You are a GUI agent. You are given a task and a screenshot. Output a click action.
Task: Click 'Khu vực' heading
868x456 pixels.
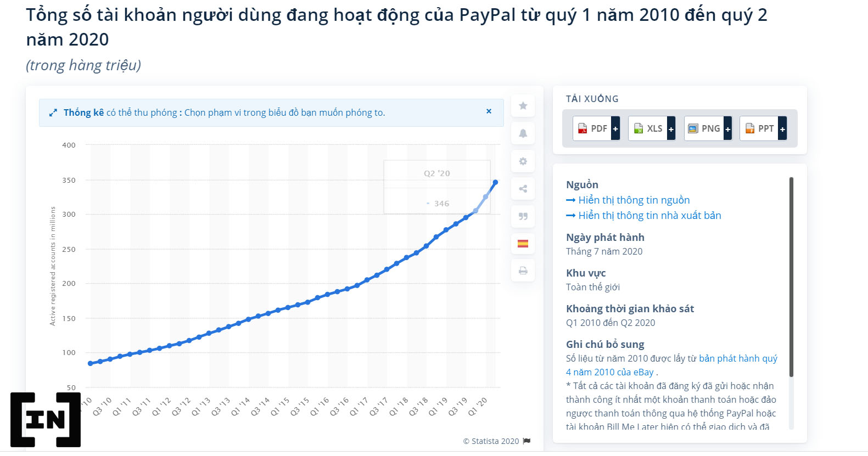pos(586,273)
